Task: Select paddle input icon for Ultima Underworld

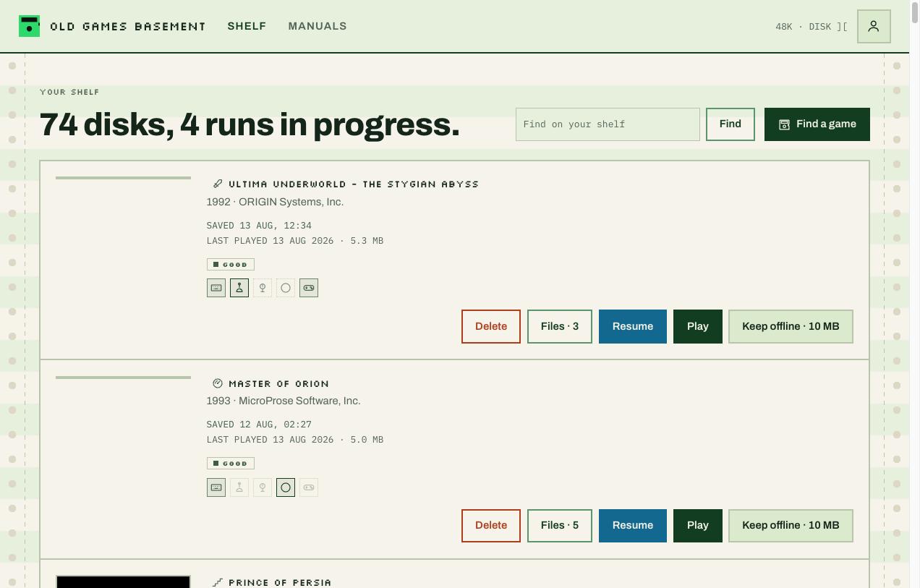Action: pyautogui.click(x=263, y=288)
